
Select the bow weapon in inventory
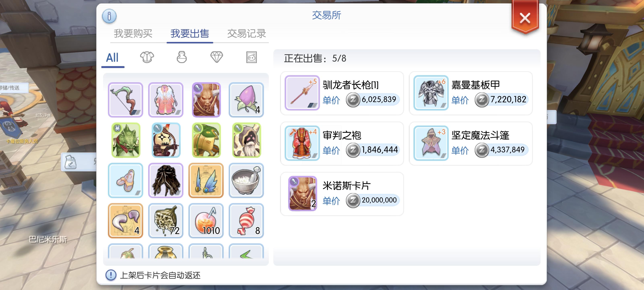tap(126, 100)
